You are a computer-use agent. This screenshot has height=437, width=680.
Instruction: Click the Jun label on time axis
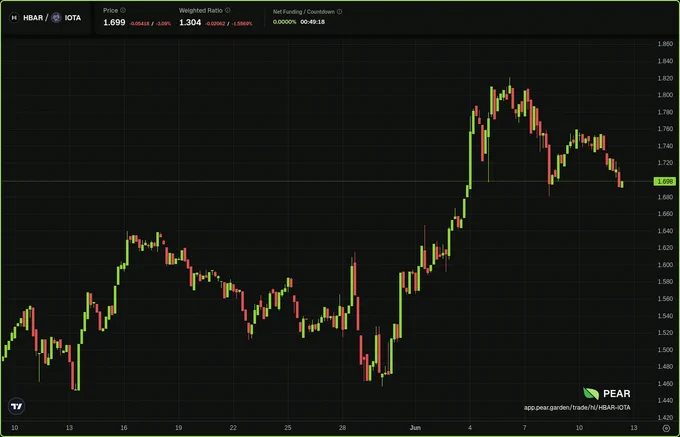click(x=415, y=428)
